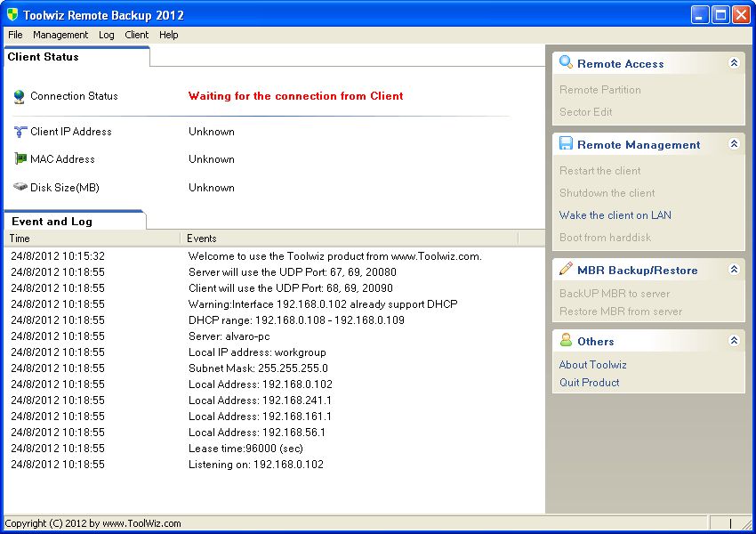Click the MBR Backup/Restore pencil icon

tap(564, 270)
